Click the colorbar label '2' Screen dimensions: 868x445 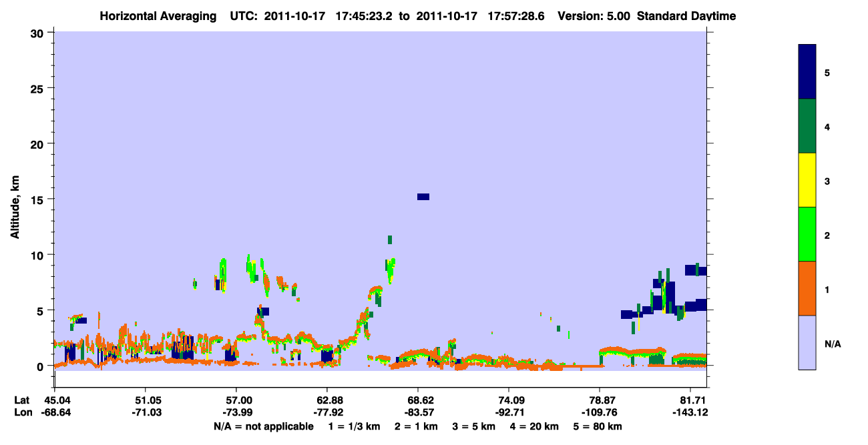827,235
